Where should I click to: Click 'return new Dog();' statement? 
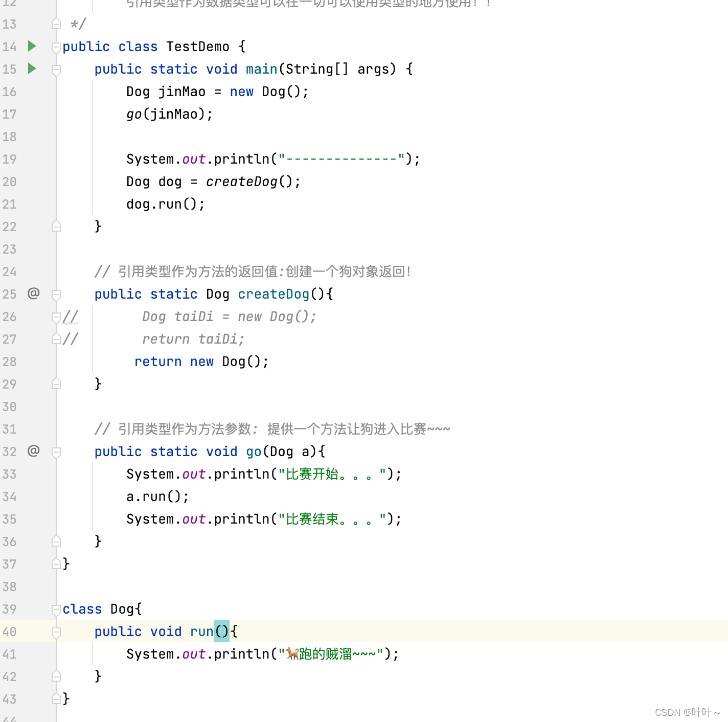click(x=201, y=362)
